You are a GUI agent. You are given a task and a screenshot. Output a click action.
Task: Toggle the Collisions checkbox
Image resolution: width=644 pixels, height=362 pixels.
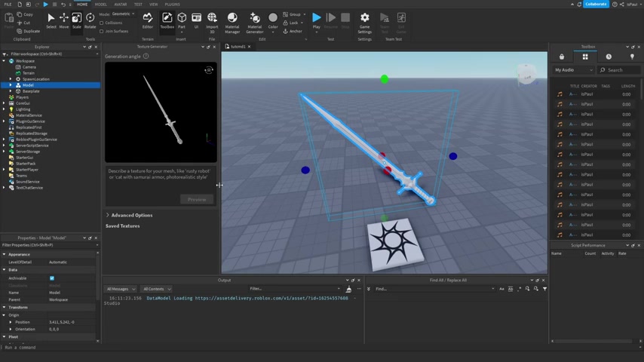tap(102, 23)
